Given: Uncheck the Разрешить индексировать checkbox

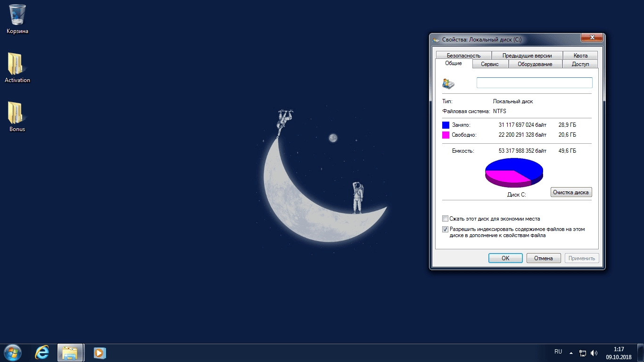Looking at the screenshot, I should click(x=445, y=230).
